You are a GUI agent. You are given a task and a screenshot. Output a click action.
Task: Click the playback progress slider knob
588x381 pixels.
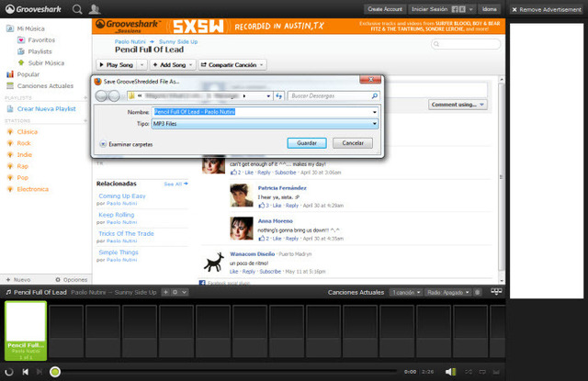click(x=55, y=372)
